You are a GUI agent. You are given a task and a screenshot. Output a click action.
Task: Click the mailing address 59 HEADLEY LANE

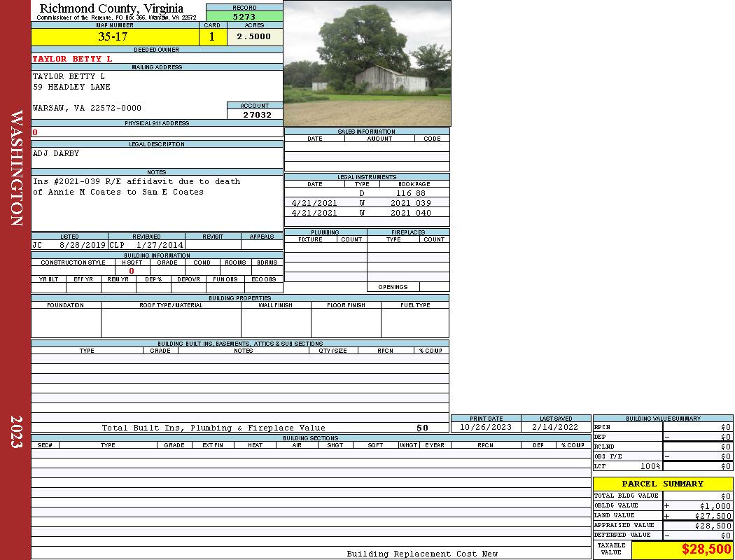click(x=71, y=87)
